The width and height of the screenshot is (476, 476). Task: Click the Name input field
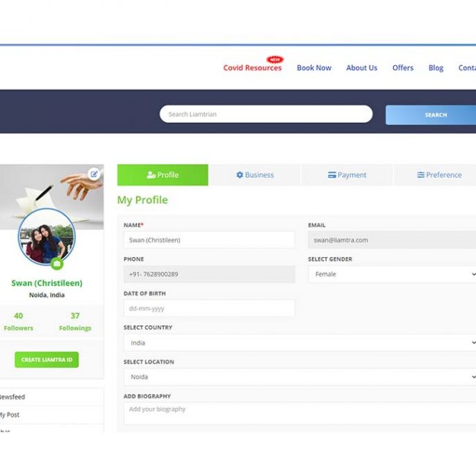pyautogui.click(x=209, y=240)
